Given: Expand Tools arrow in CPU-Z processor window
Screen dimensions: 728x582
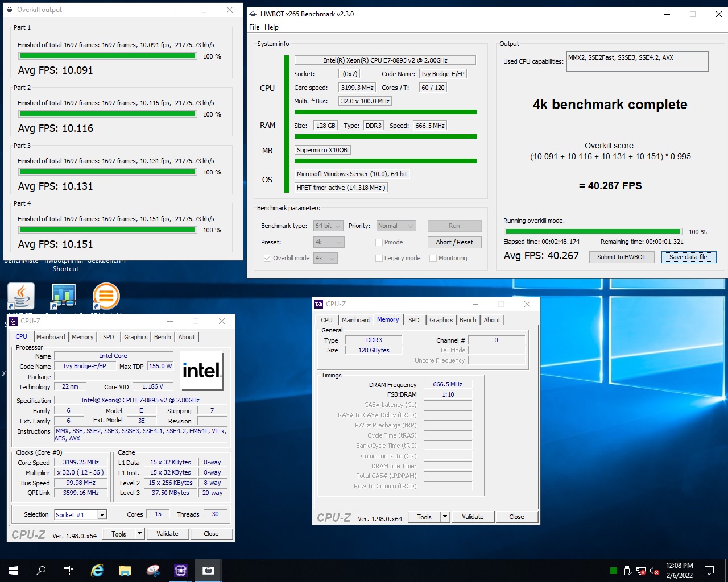Looking at the screenshot, I should (x=139, y=534).
